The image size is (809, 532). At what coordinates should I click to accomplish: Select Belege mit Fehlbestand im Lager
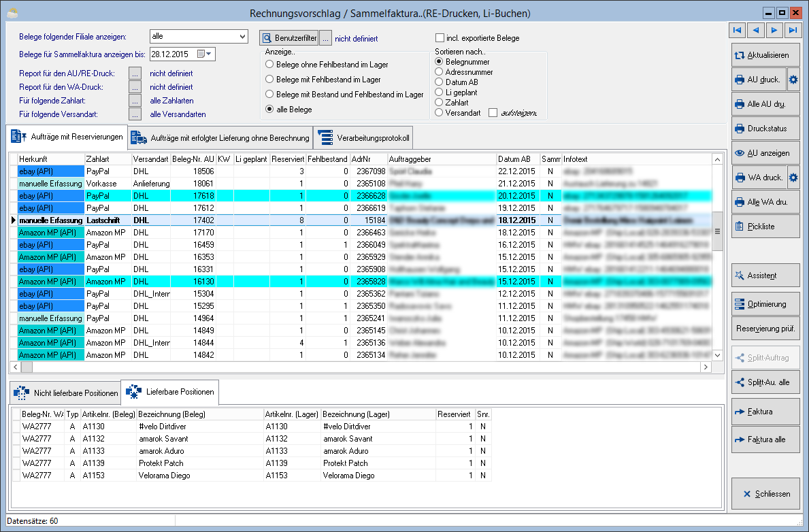click(269, 80)
